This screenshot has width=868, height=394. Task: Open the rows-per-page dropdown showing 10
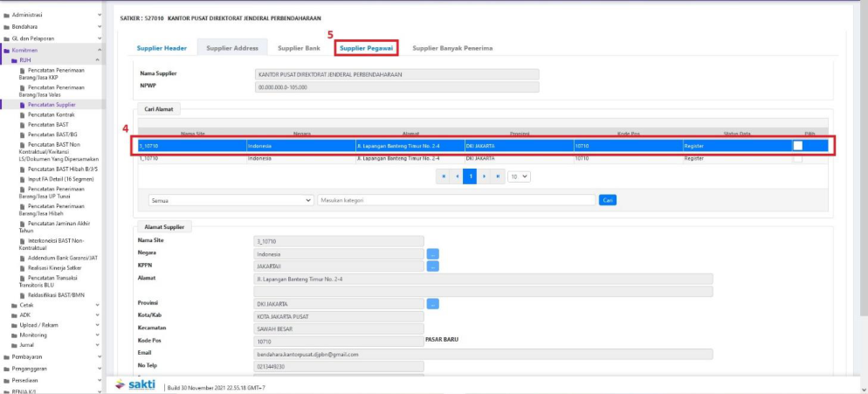(x=520, y=176)
